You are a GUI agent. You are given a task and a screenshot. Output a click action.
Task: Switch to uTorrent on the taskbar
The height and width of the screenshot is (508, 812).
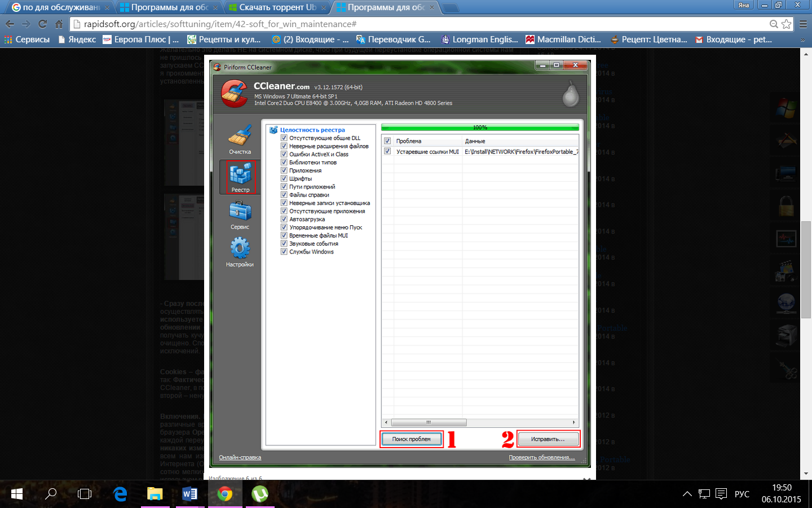pyautogui.click(x=260, y=494)
